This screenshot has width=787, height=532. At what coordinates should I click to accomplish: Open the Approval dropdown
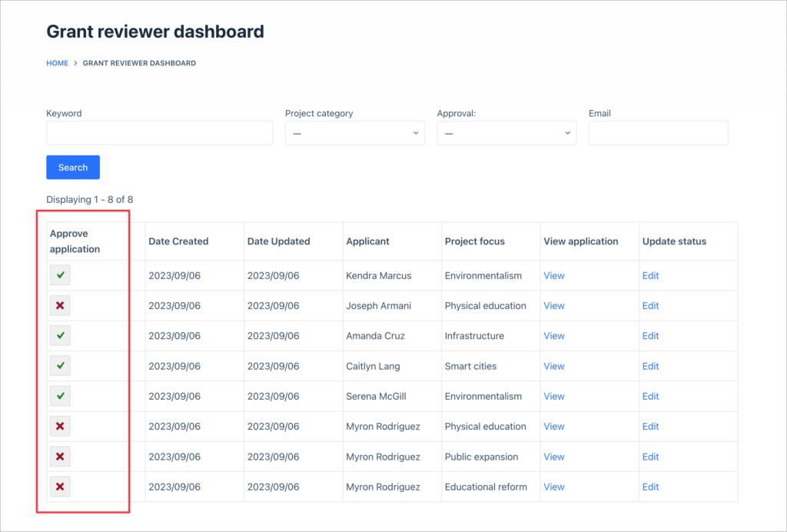point(506,133)
